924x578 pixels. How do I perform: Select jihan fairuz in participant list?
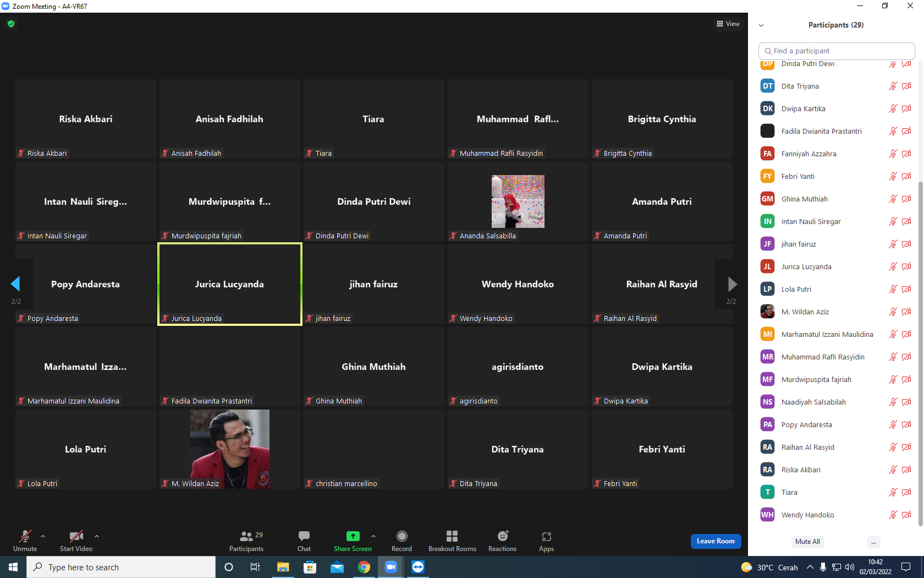(836, 244)
